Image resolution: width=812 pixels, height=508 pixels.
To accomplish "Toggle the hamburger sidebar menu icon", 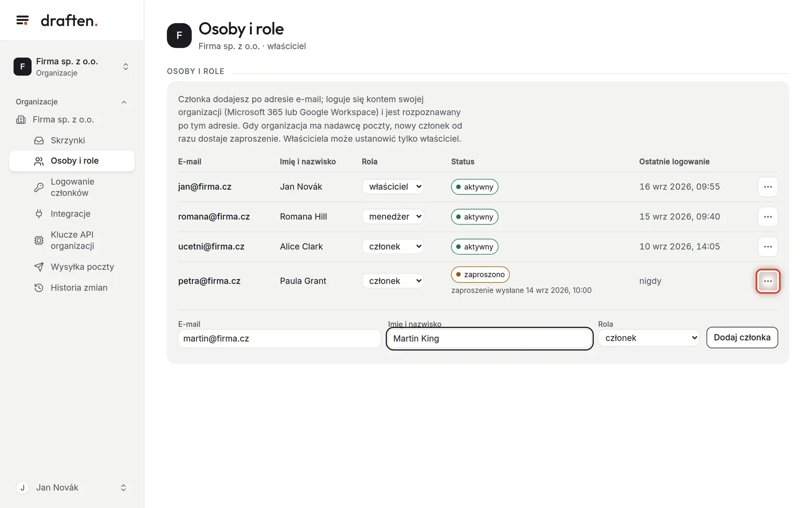I will [22, 20].
